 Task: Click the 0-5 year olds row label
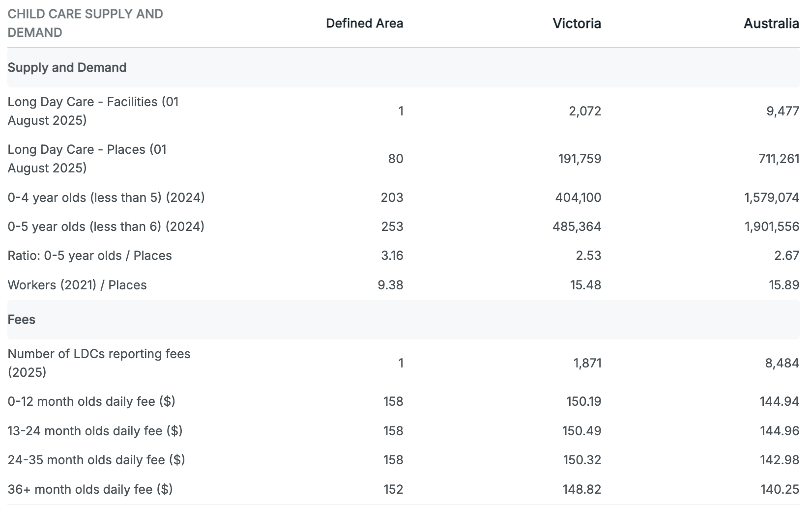(x=106, y=226)
